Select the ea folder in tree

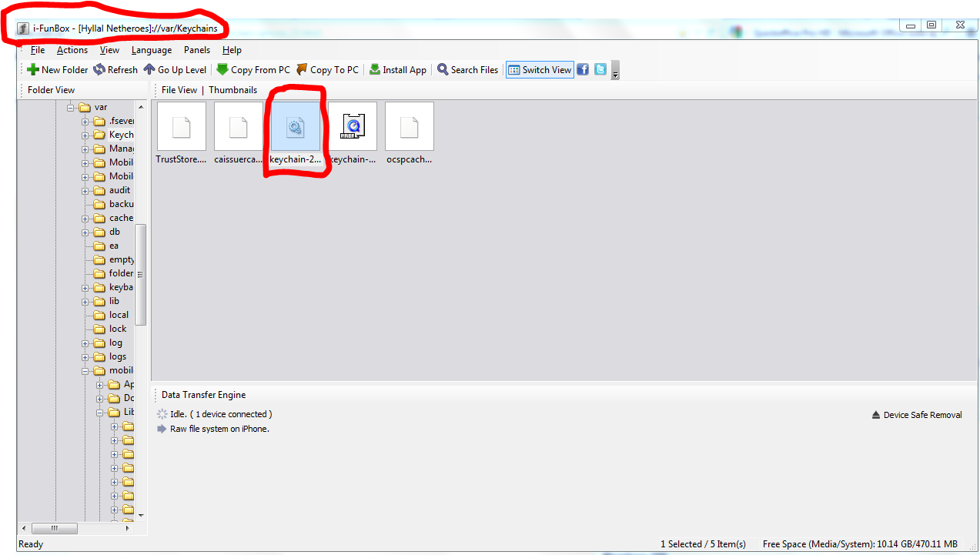[x=106, y=246]
